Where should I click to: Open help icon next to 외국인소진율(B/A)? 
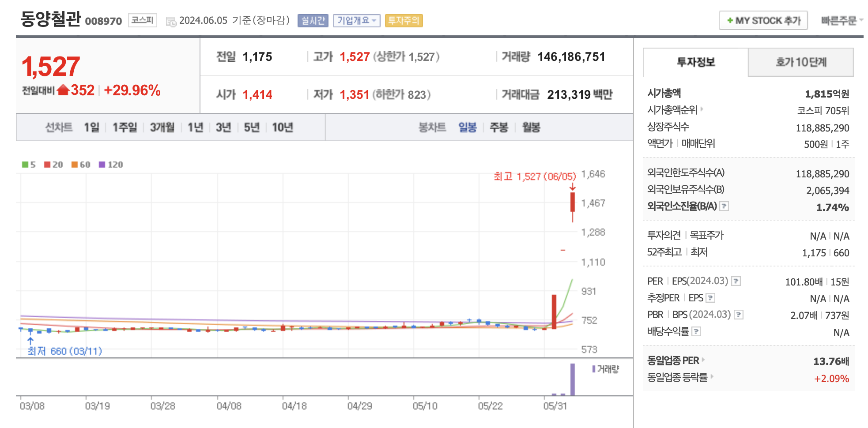point(724,206)
